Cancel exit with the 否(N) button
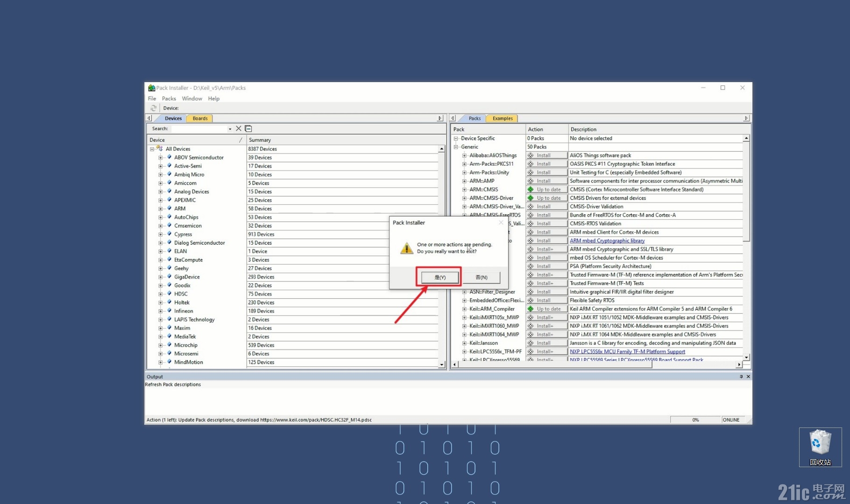The image size is (850, 504). coord(482,277)
